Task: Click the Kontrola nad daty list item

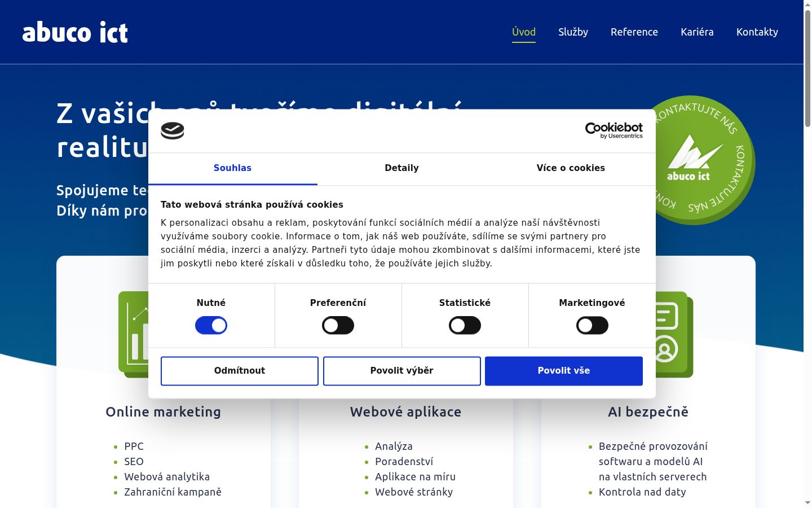Action: point(642,492)
